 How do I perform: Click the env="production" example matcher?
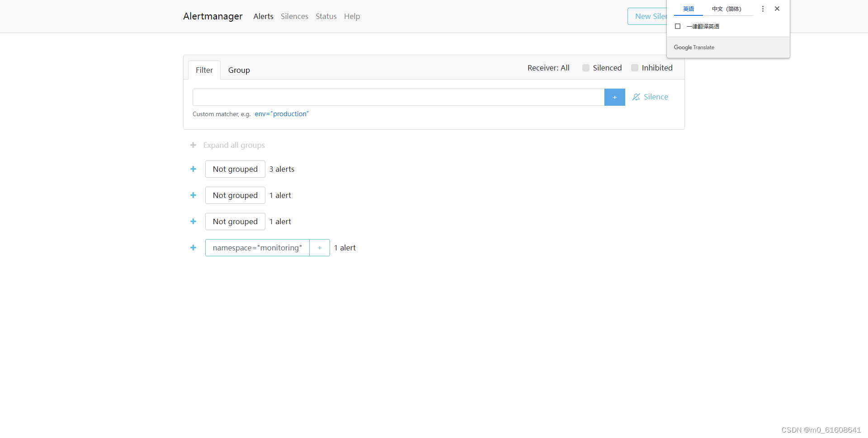282,114
